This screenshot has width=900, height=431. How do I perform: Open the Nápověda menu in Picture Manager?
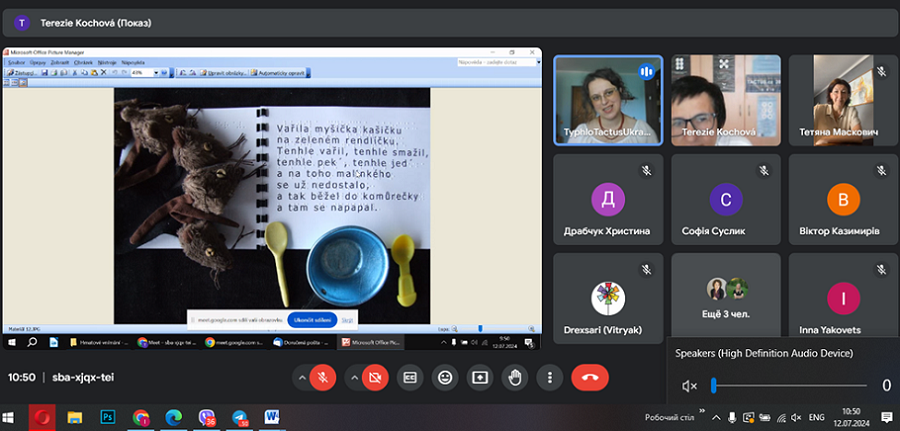point(133,62)
